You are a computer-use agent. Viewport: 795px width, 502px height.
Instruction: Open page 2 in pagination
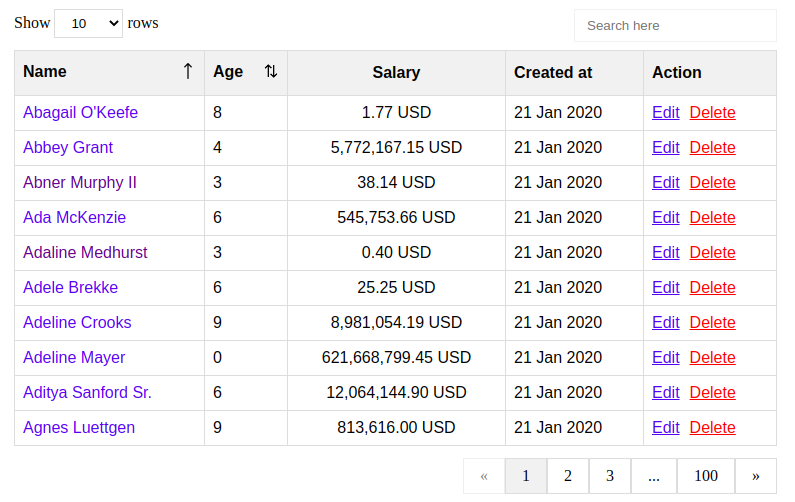click(x=567, y=476)
